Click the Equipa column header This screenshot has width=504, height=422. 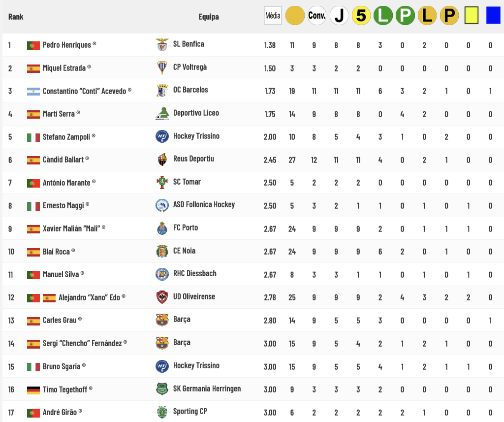tap(209, 17)
